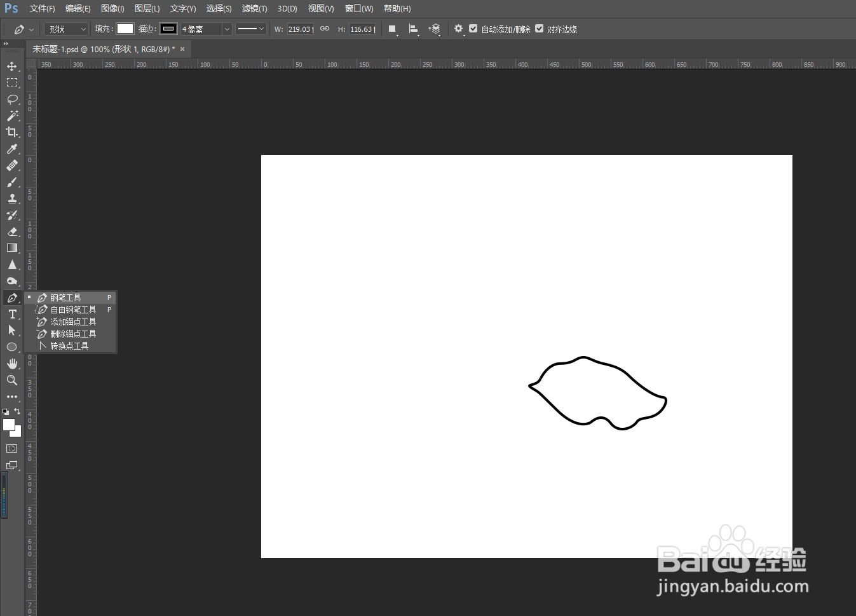Open the stroke line style dropdown
The width and height of the screenshot is (856, 616).
(250, 29)
